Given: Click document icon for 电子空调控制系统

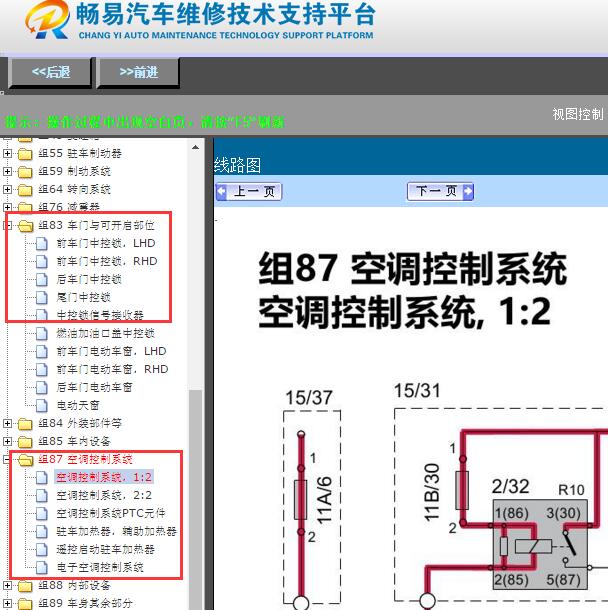Looking at the screenshot, I should pos(42,568).
